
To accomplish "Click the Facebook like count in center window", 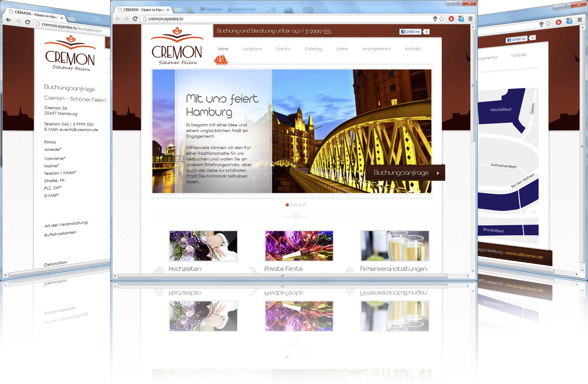I will 426,32.
